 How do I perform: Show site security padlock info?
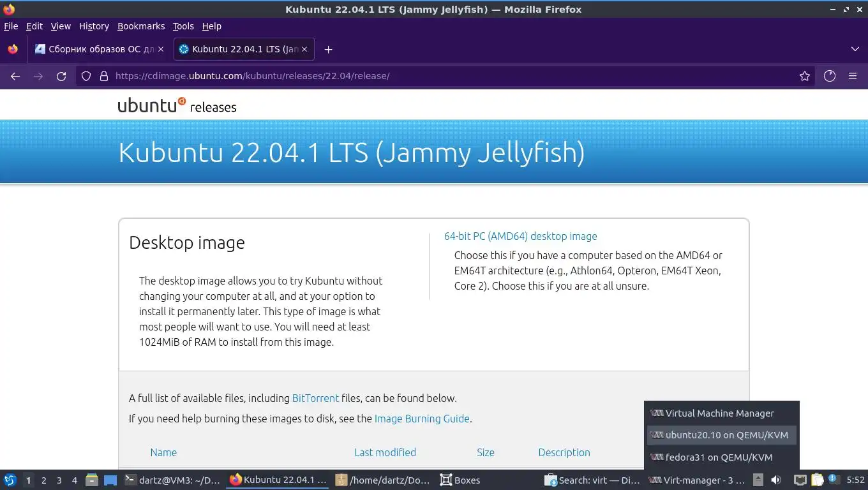(104, 76)
